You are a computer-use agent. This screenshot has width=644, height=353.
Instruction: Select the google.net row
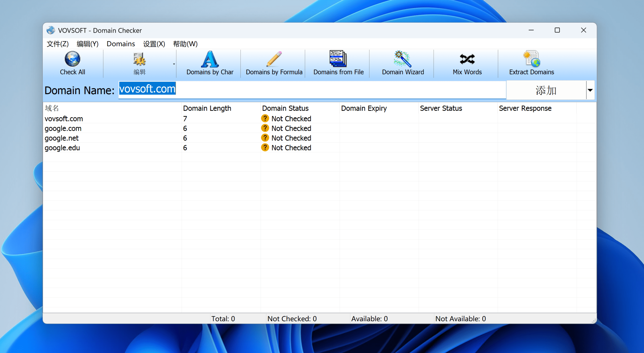(x=319, y=138)
